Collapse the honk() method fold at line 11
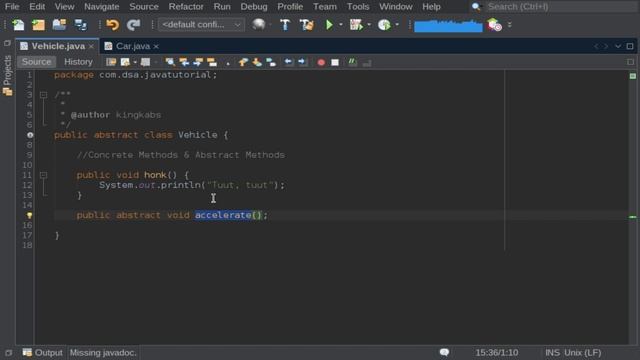 [43, 175]
